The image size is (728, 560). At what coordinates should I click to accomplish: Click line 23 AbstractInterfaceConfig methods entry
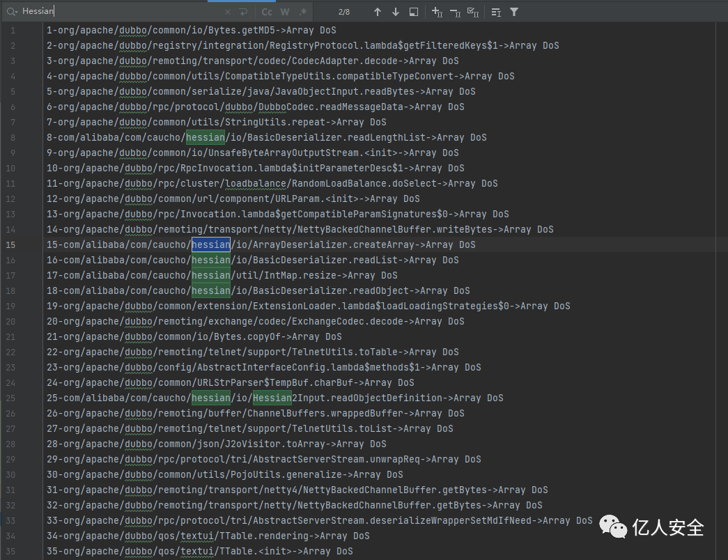click(x=264, y=367)
